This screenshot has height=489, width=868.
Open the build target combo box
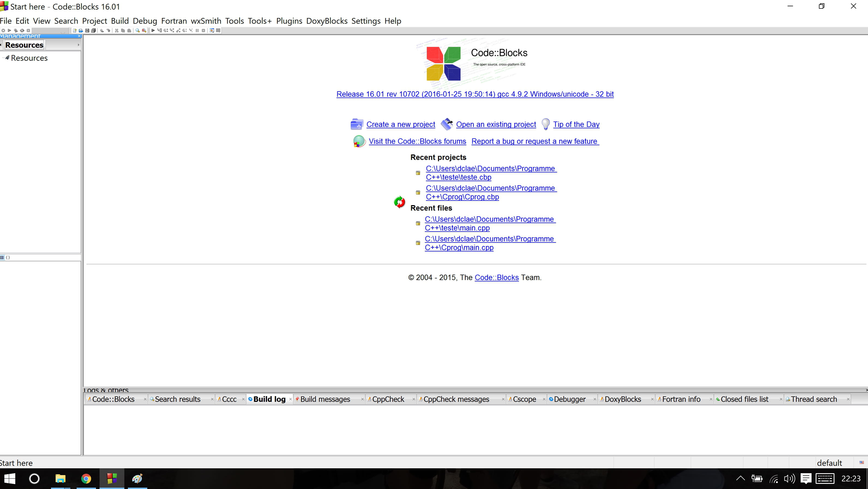[50, 31]
